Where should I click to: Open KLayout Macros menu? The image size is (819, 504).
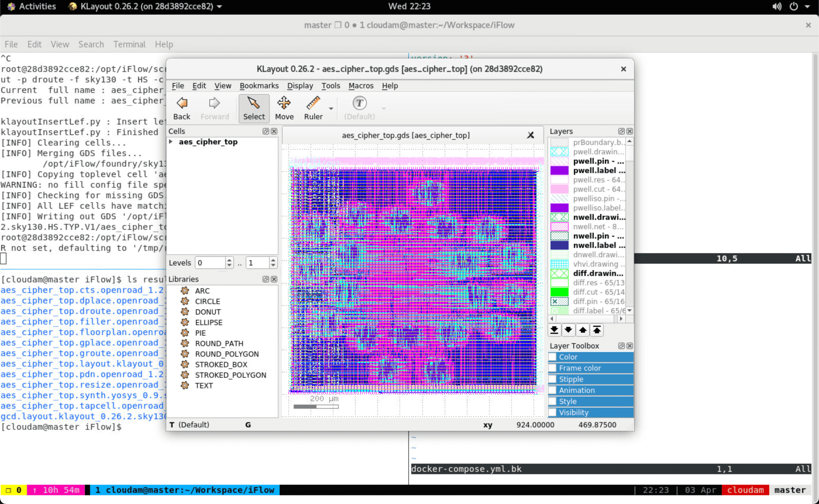pos(361,86)
